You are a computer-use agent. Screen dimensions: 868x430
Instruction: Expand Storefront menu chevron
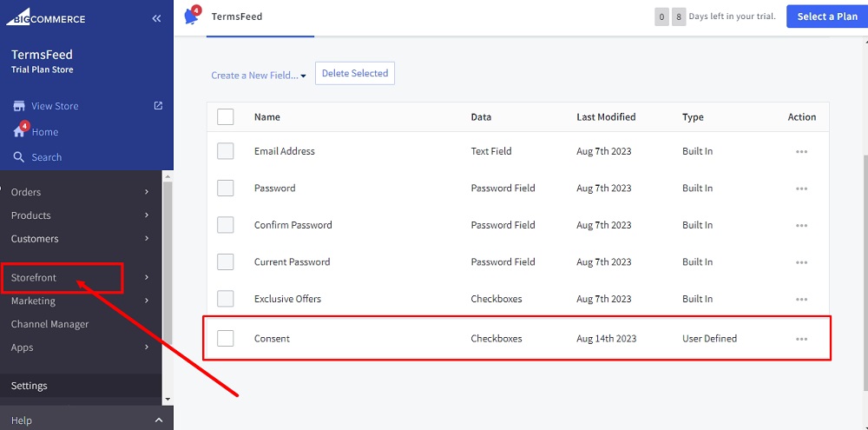click(147, 277)
